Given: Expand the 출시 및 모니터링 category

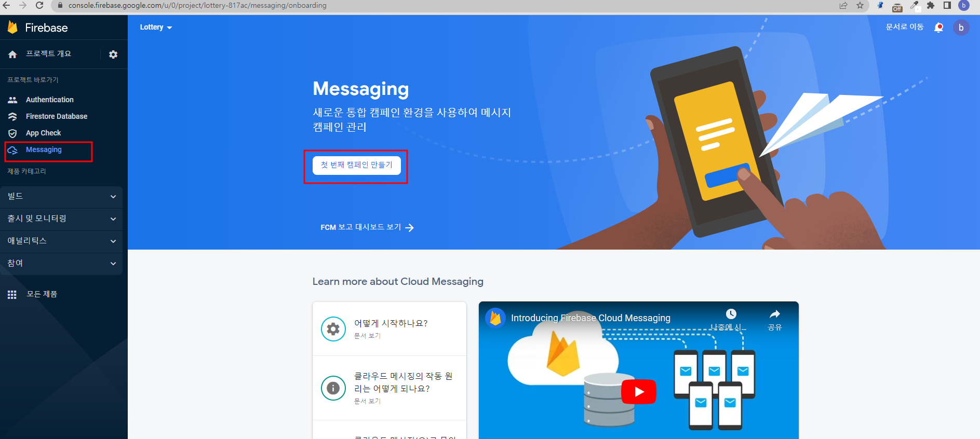Looking at the screenshot, I should click(61, 219).
